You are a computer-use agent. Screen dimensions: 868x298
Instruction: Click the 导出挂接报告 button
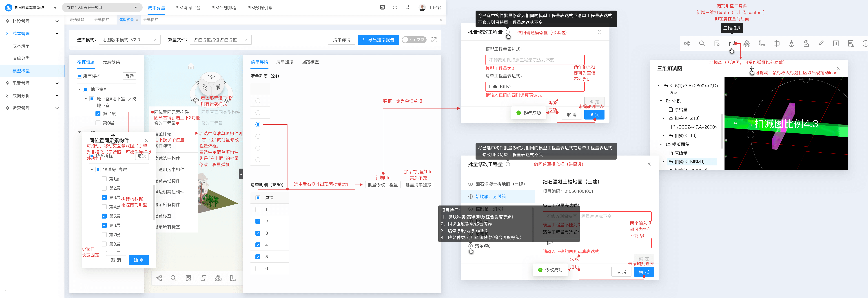pos(378,40)
